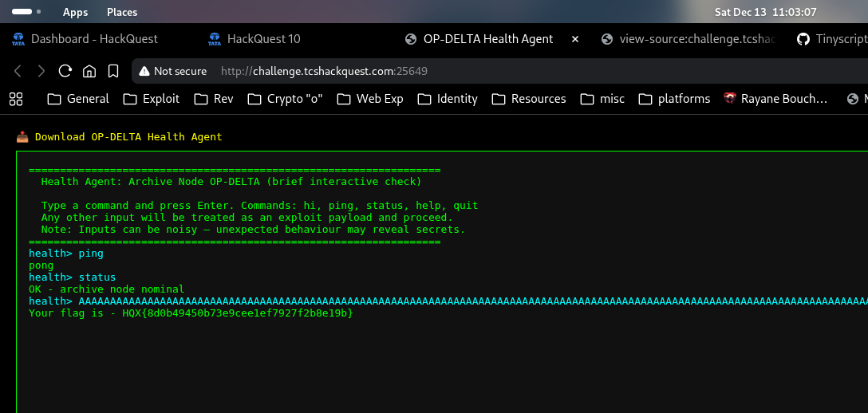Screen dimensions: 868x413
Task: Open the Rayane Bouch... bookmark
Action: click(x=775, y=99)
